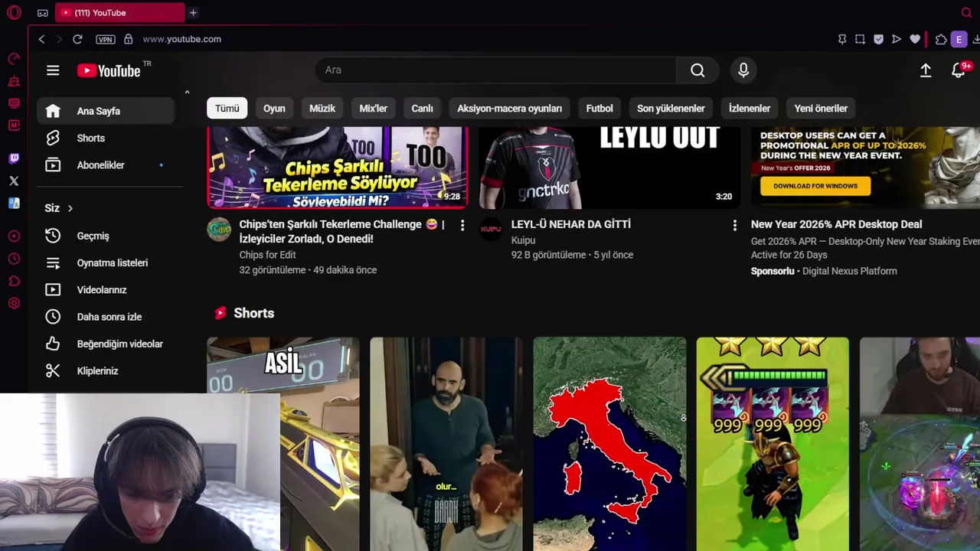Viewport: 980px width, 551px height.
Task: Open a new tab with plus button
Action: click(193, 13)
